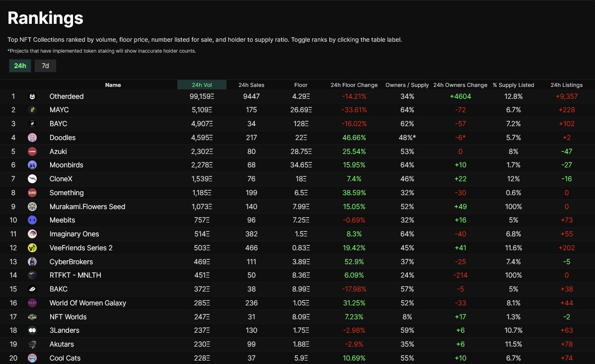Click Otherdeed owners change +4604

point(460,96)
